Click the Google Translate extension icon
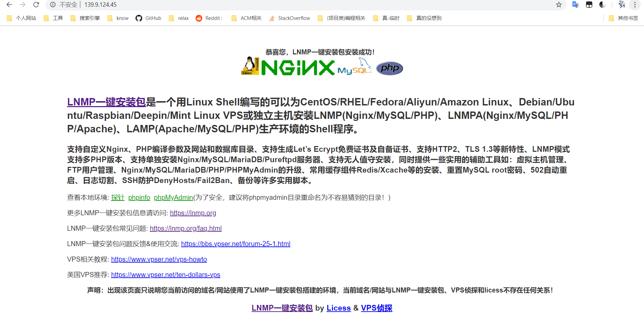Viewport: 644px width, 319px height. (x=575, y=5)
